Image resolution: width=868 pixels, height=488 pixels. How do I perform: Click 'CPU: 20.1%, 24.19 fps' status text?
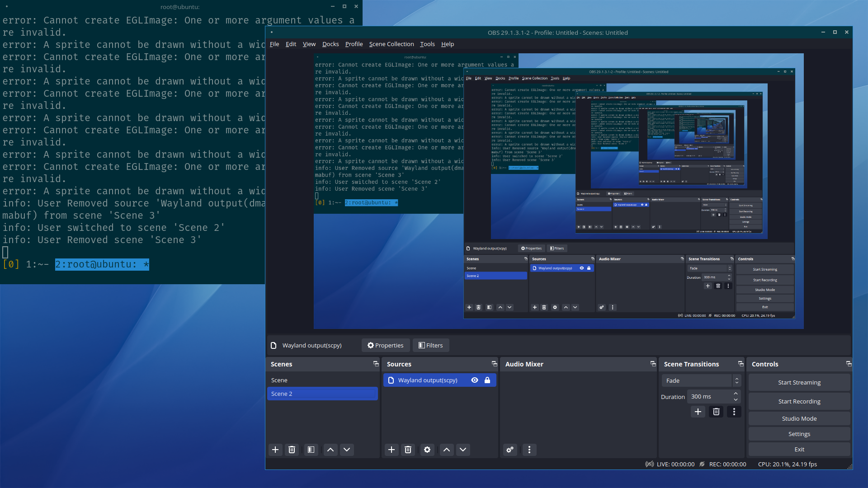tap(788, 464)
